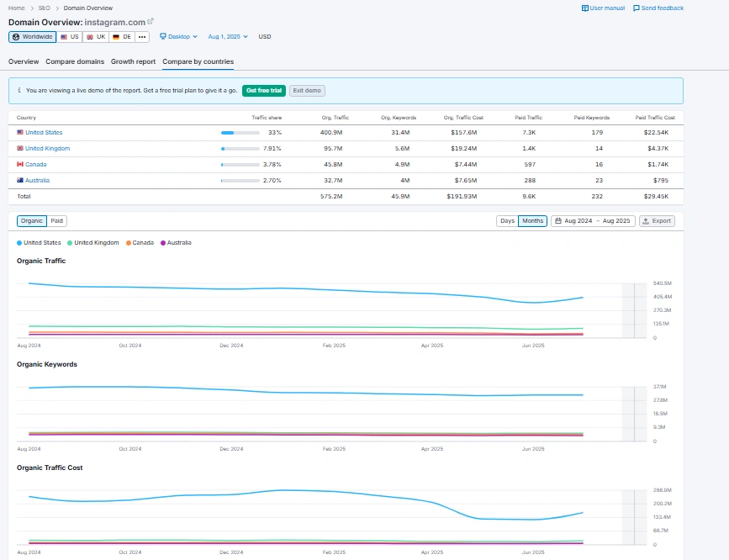Select the Worldwide globe database button
Image resolution: width=729 pixels, height=560 pixels.
32,37
